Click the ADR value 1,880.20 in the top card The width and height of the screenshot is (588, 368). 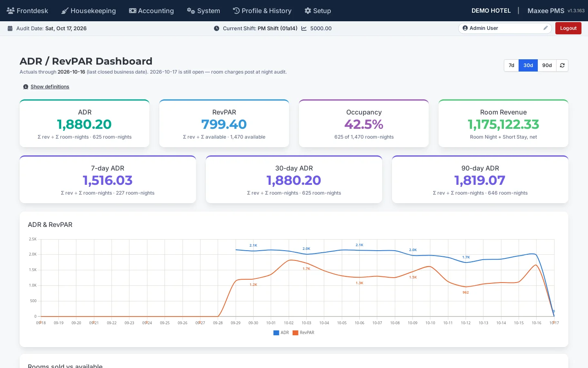coord(85,124)
